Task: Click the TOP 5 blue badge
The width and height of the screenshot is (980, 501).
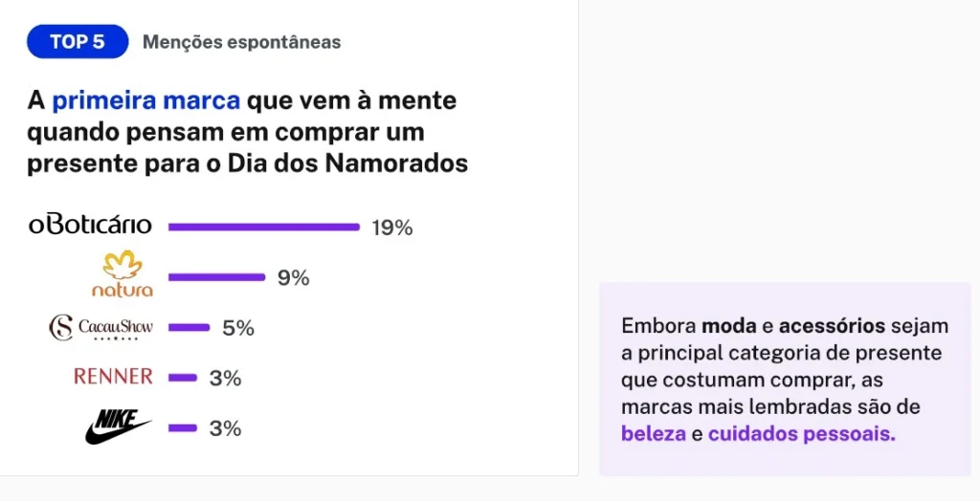Action: tap(78, 42)
